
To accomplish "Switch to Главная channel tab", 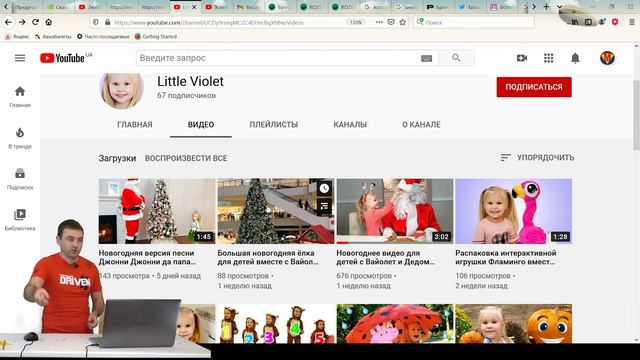I will pyautogui.click(x=135, y=124).
